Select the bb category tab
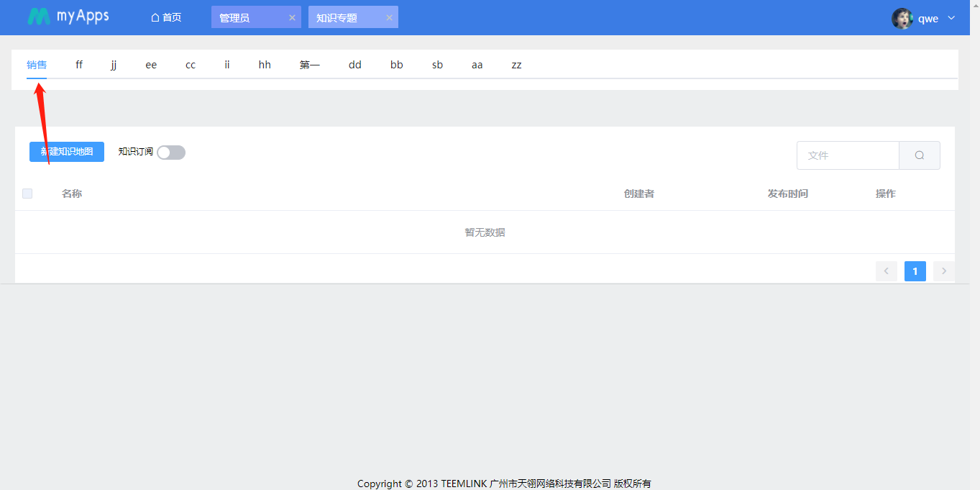The height and width of the screenshot is (490, 980). tap(397, 65)
